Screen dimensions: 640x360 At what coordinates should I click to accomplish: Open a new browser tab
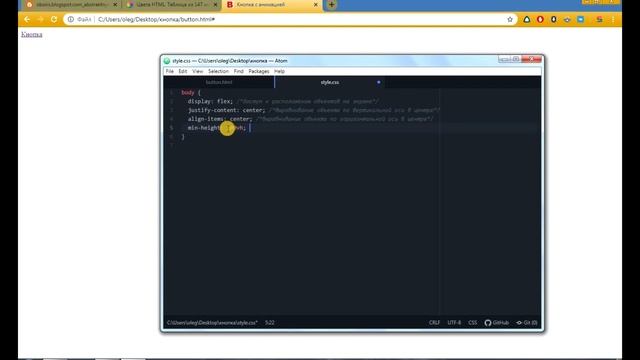(x=331, y=4)
